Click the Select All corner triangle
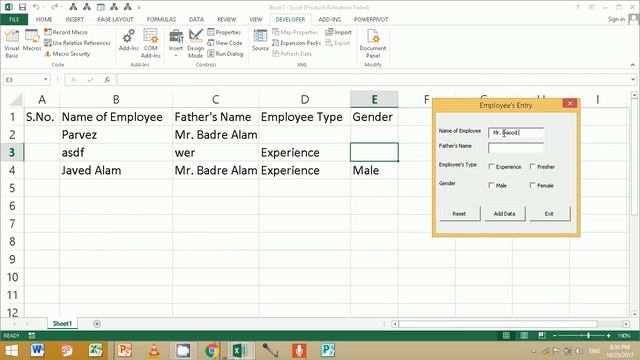Viewport: 640px width, 360px height. pyautogui.click(x=16, y=100)
